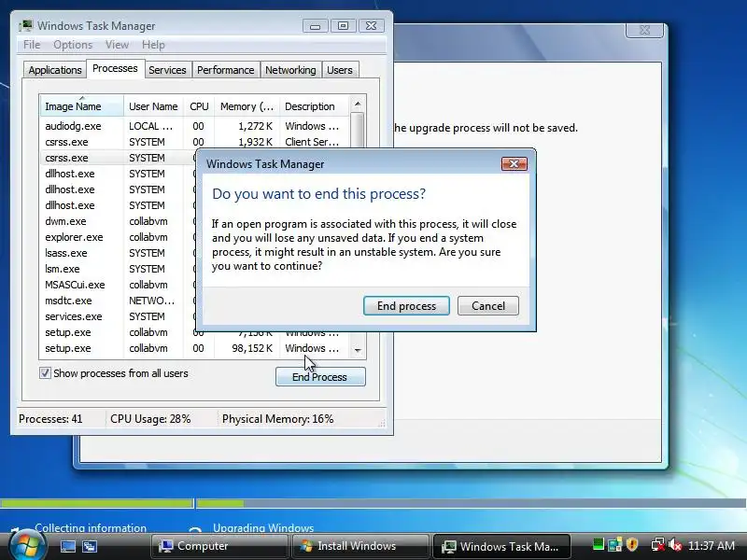The image size is (747, 560).
Task: Maximize the Windows Task Manager window
Action: coord(343,26)
